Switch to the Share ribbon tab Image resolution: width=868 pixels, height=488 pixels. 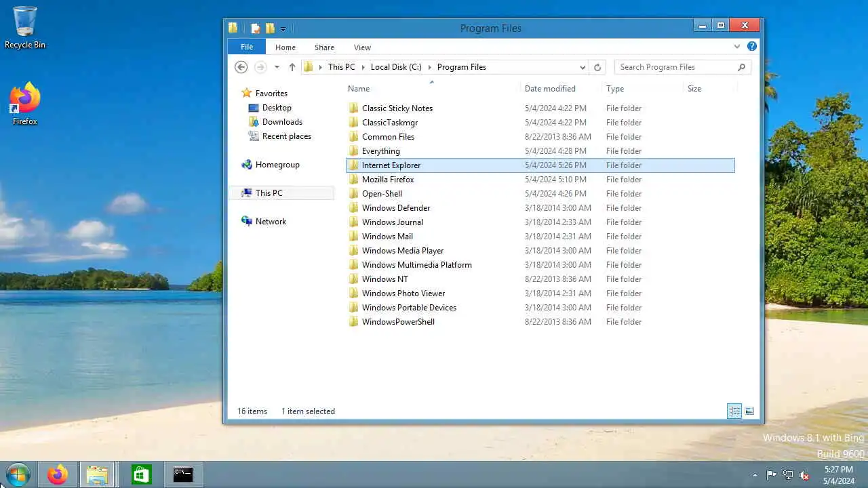[324, 47]
